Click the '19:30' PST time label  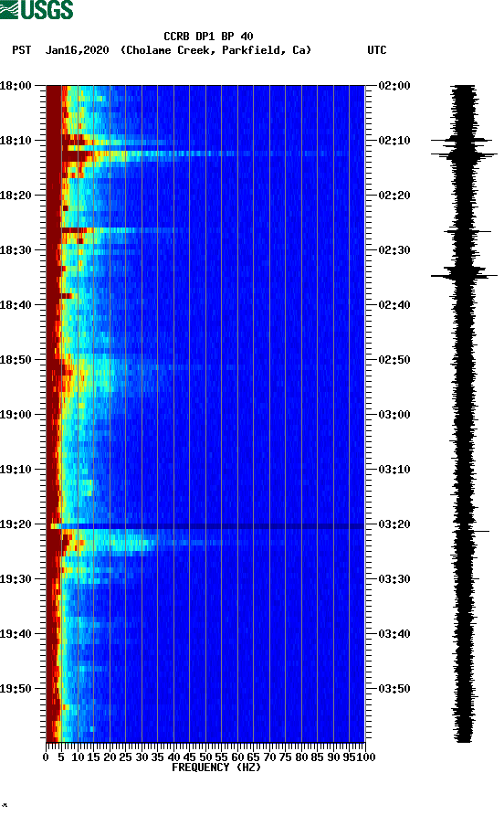click(16, 579)
